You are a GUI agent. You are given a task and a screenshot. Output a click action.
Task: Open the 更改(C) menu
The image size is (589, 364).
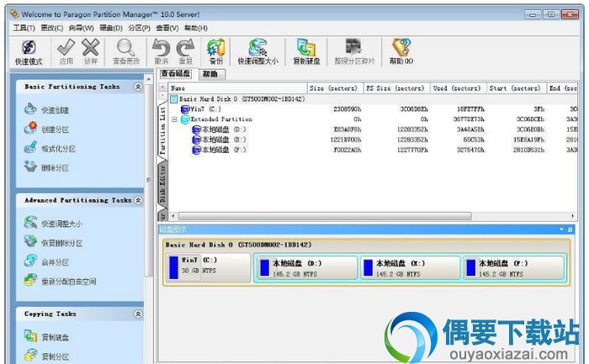click(52, 28)
